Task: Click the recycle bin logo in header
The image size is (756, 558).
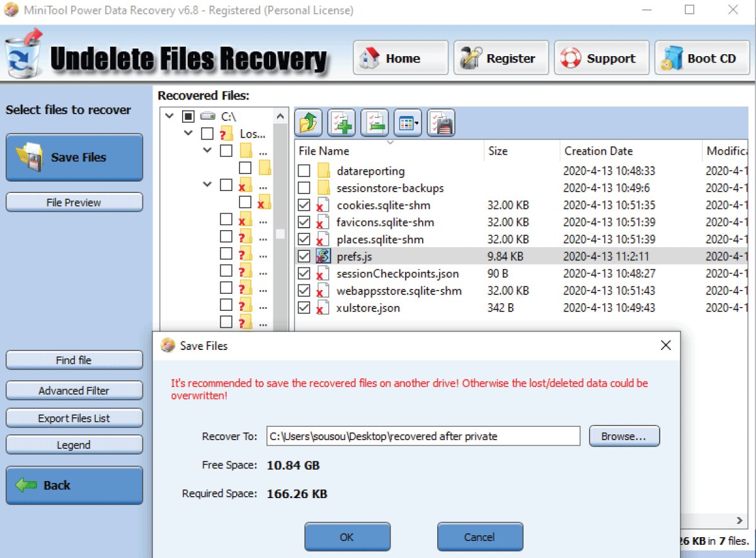Action: 24,54
